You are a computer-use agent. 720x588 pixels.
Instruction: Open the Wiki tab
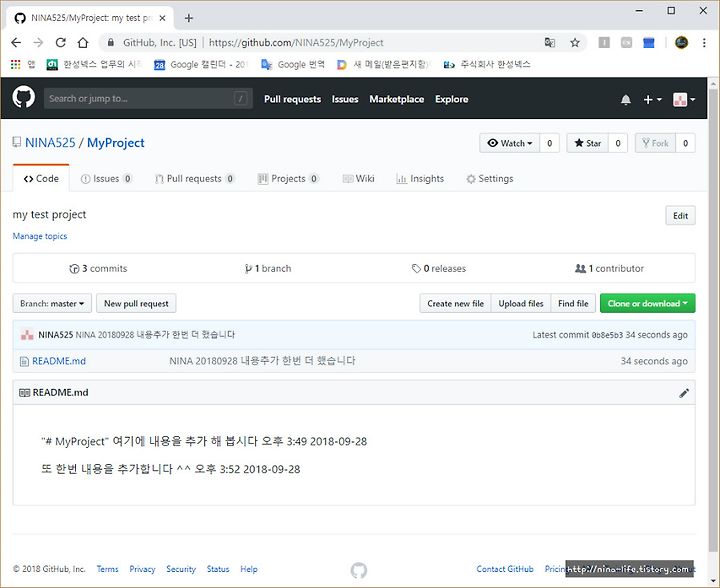tap(359, 179)
